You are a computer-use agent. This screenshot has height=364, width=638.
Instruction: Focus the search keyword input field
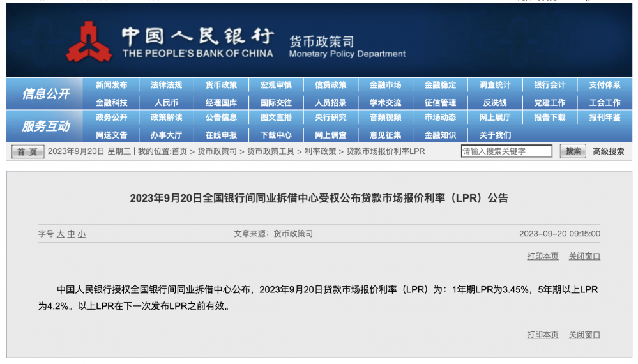[506, 151]
